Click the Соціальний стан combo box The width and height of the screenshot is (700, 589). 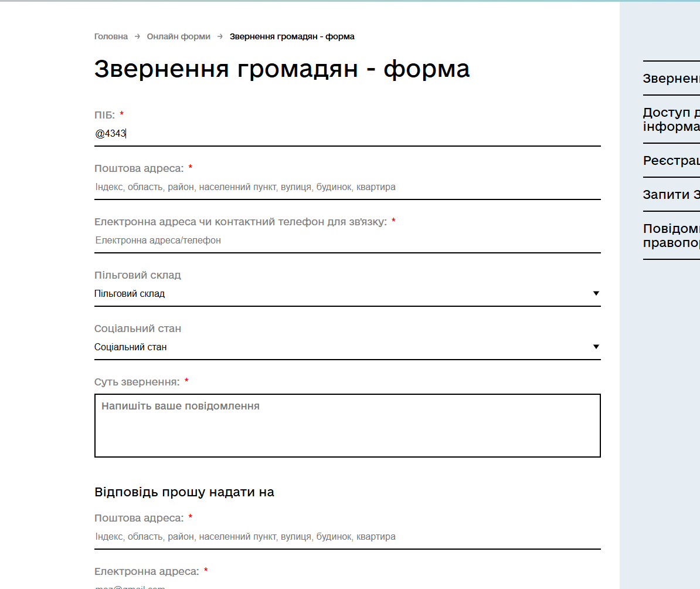[347, 347]
